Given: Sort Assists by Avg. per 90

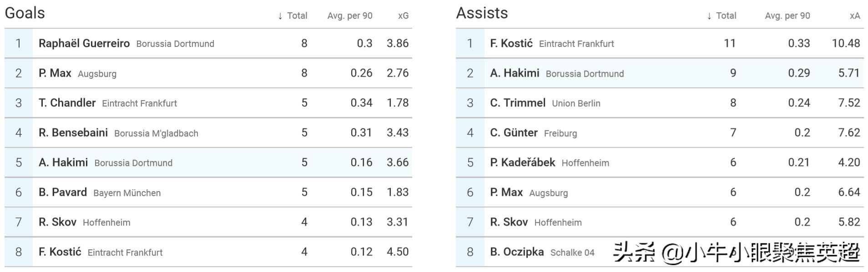Looking at the screenshot, I should (787, 15).
